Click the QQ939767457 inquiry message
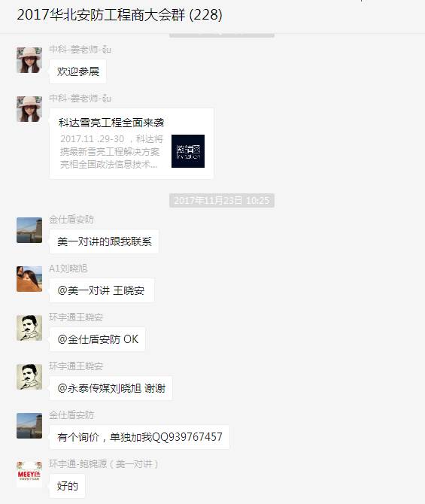 tap(139, 437)
